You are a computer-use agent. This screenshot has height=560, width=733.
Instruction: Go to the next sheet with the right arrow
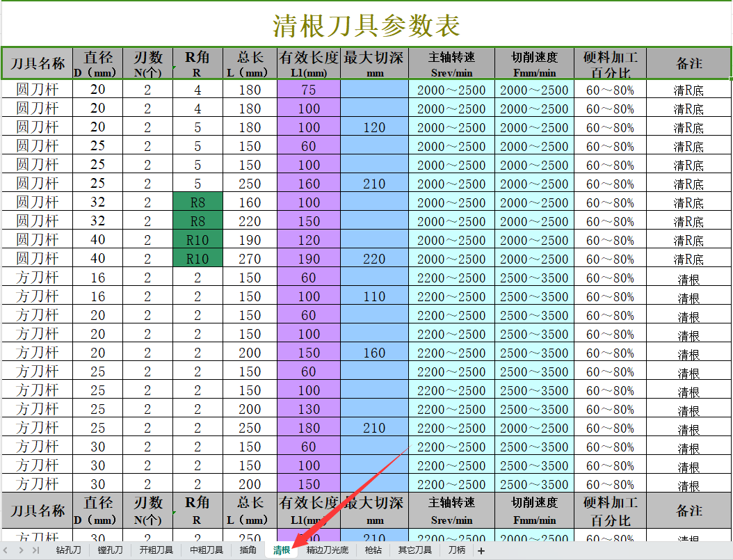(x=21, y=550)
